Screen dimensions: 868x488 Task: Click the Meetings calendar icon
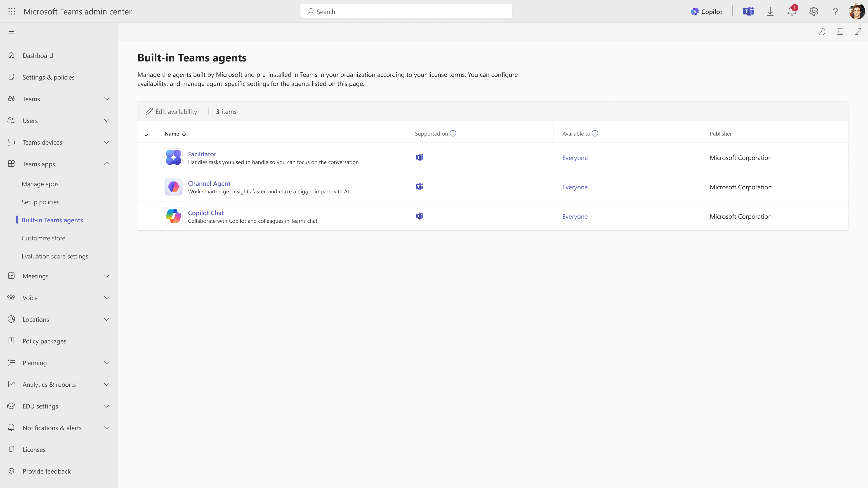pyautogui.click(x=12, y=275)
